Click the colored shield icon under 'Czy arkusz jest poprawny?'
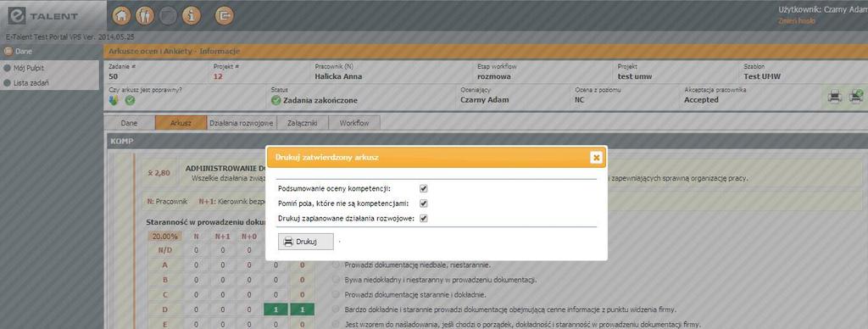 pyautogui.click(x=115, y=100)
